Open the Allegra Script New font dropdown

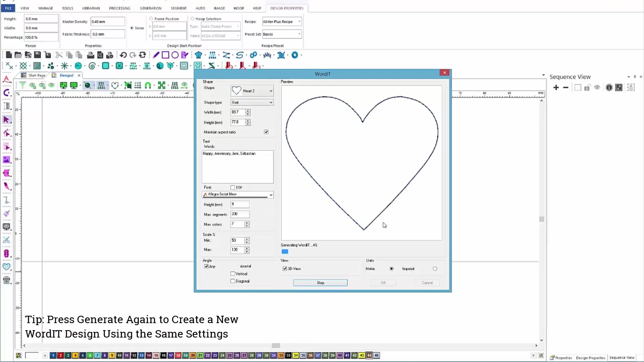pyautogui.click(x=271, y=194)
